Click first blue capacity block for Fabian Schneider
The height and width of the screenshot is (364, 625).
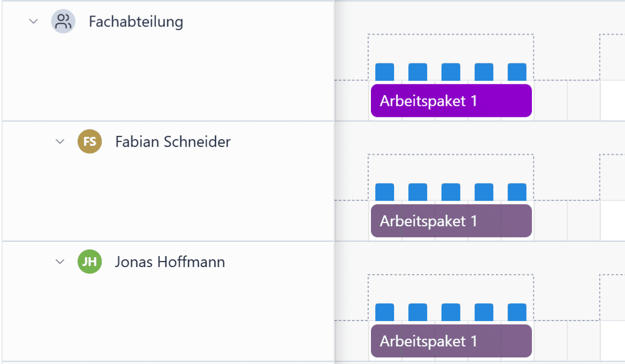point(385,192)
